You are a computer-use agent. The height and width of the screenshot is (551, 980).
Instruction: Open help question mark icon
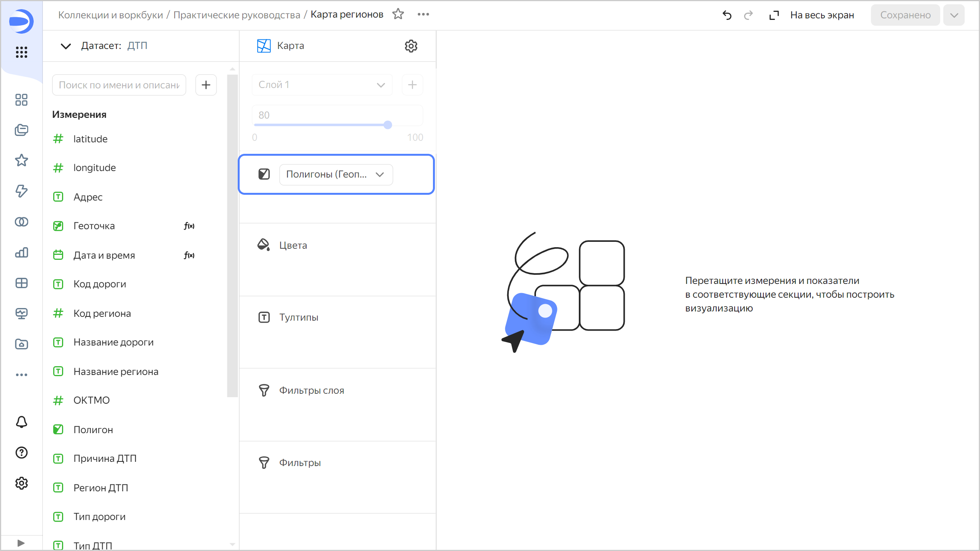21,453
